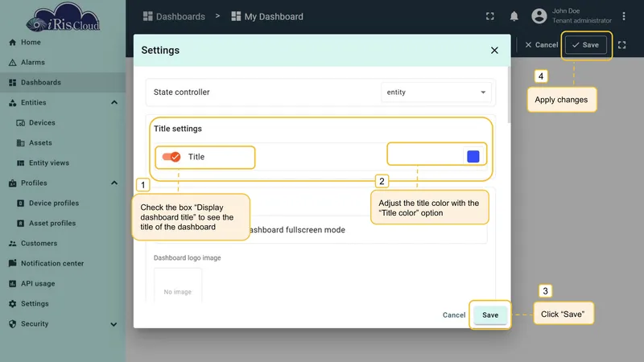
Task: Click the Cancel button in top toolbar
Action: click(541, 45)
